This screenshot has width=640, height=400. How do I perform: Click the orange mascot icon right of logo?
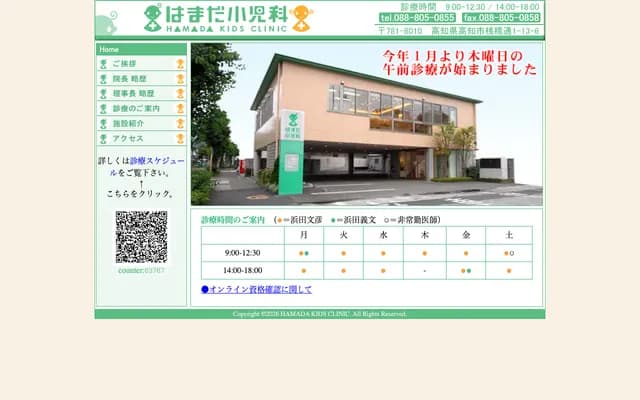[x=302, y=18]
